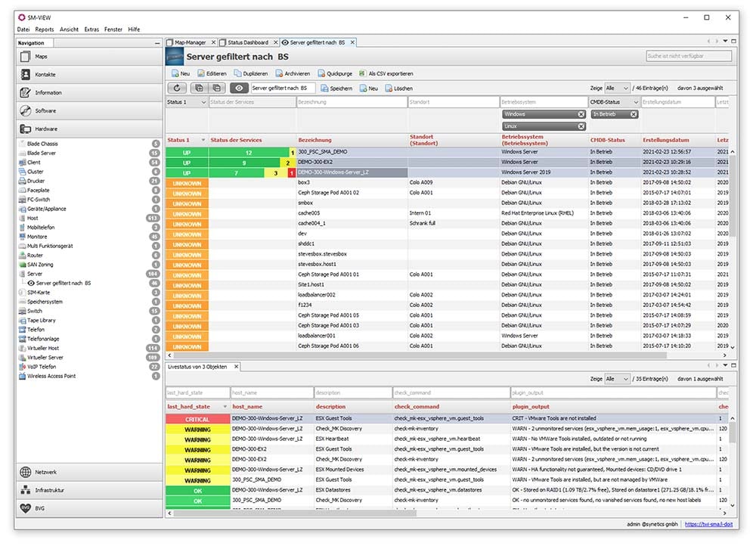The height and width of the screenshot is (546, 756).
Task: Click the Neu toolbar icon next to Editieren
Action: [181, 74]
